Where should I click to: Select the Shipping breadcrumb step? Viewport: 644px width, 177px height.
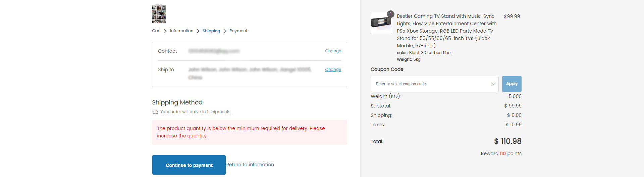211,31
